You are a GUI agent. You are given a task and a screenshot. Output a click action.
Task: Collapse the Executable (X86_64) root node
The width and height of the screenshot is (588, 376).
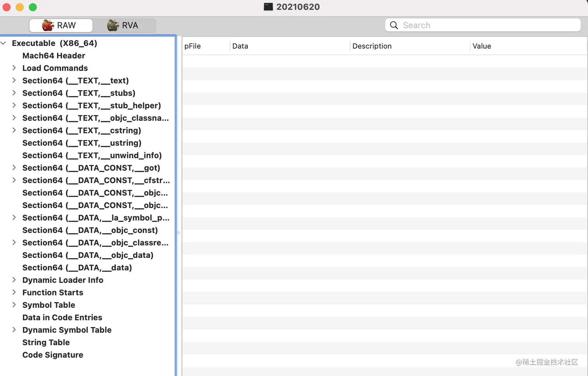[3, 43]
